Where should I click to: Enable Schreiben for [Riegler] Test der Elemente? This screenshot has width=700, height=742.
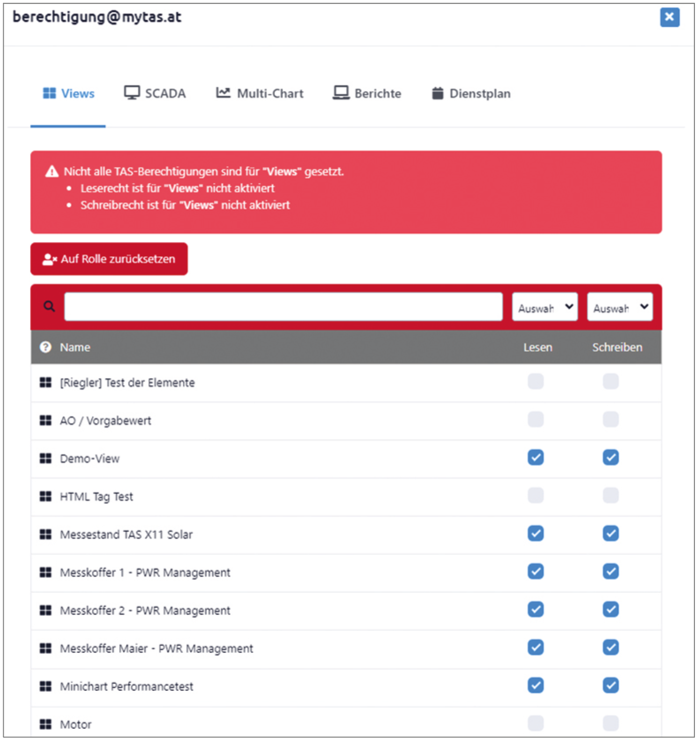point(611,381)
